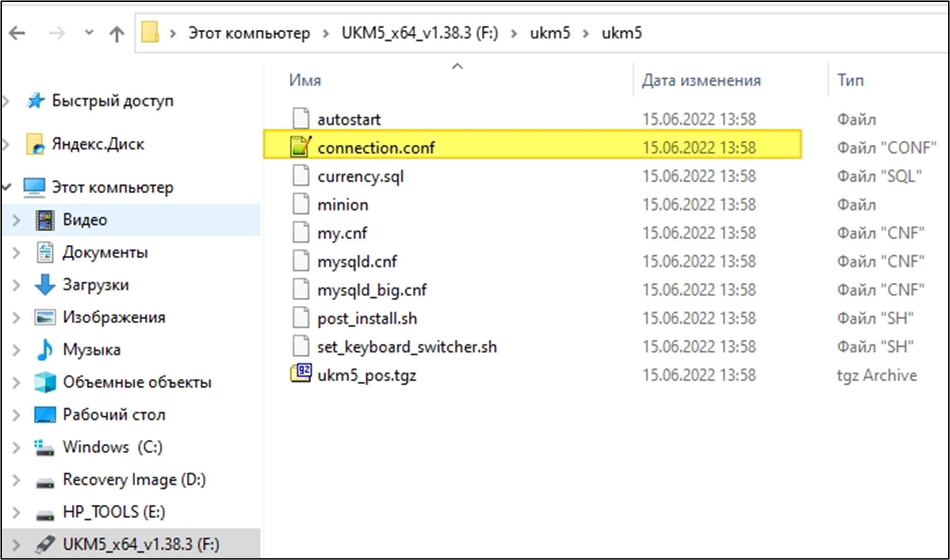Select 'Этот компьютер' in navigation tree
The height and width of the screenshot is (560, 950).
pos(112,188)
